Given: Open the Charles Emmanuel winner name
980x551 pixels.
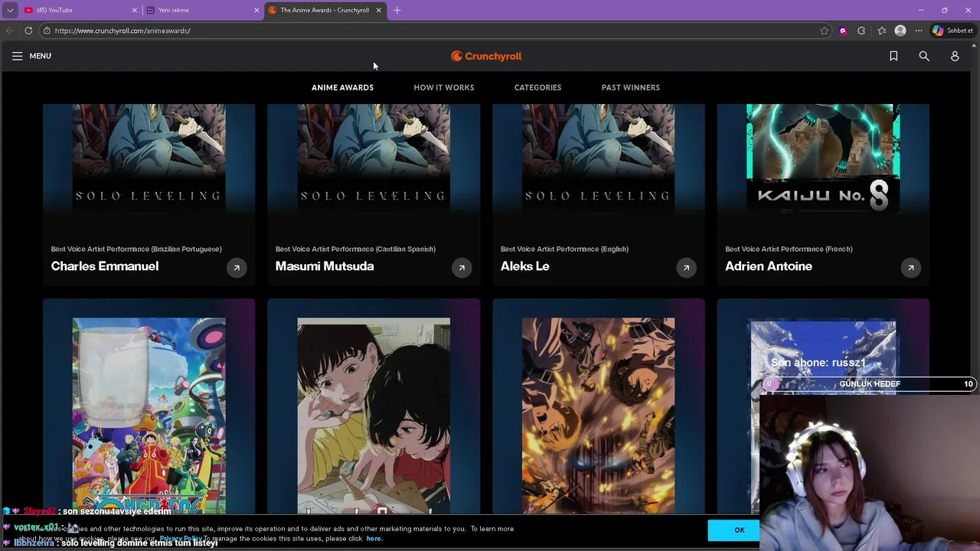Looking at the screenshot, I should 105,266.
